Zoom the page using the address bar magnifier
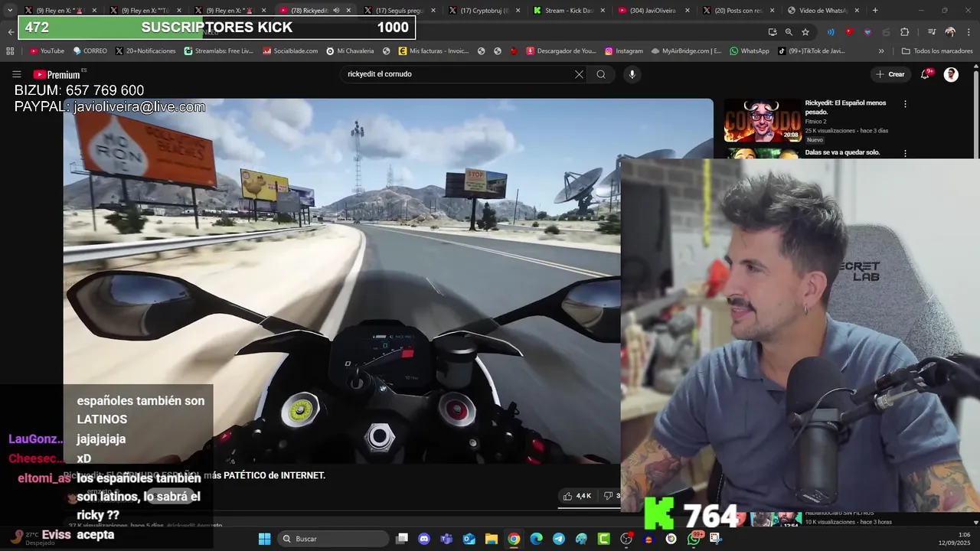980x551 pixels. coord(789,32)
